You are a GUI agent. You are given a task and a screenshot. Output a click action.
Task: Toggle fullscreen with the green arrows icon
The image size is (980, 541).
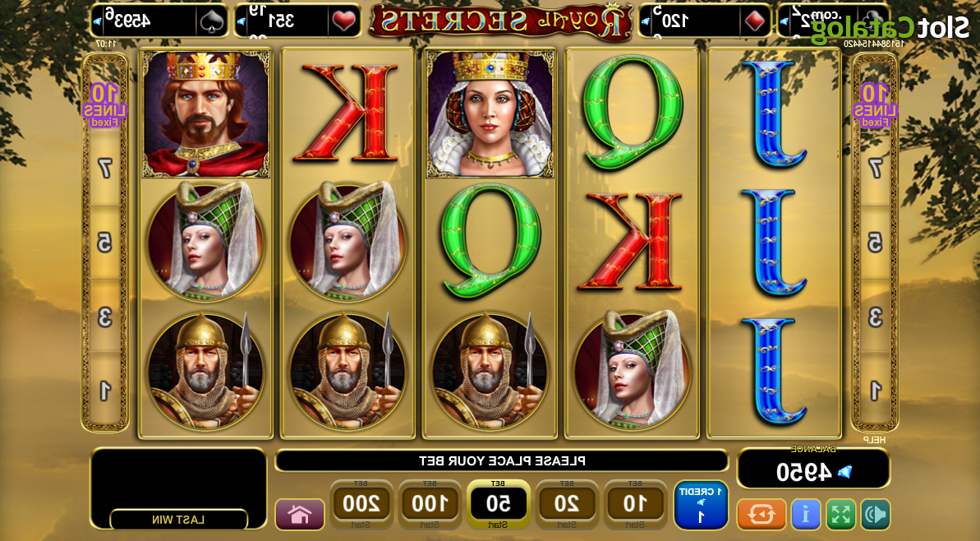point(840,514)
